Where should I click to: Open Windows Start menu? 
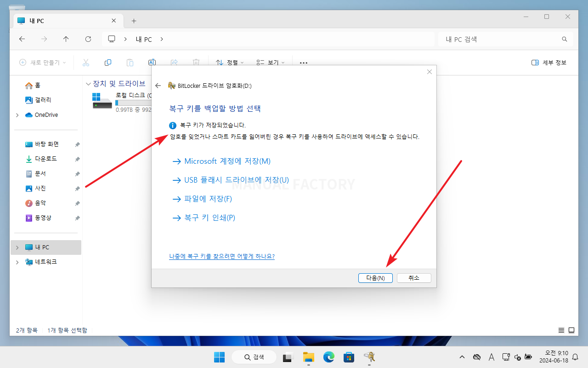[x=219, y=357]
